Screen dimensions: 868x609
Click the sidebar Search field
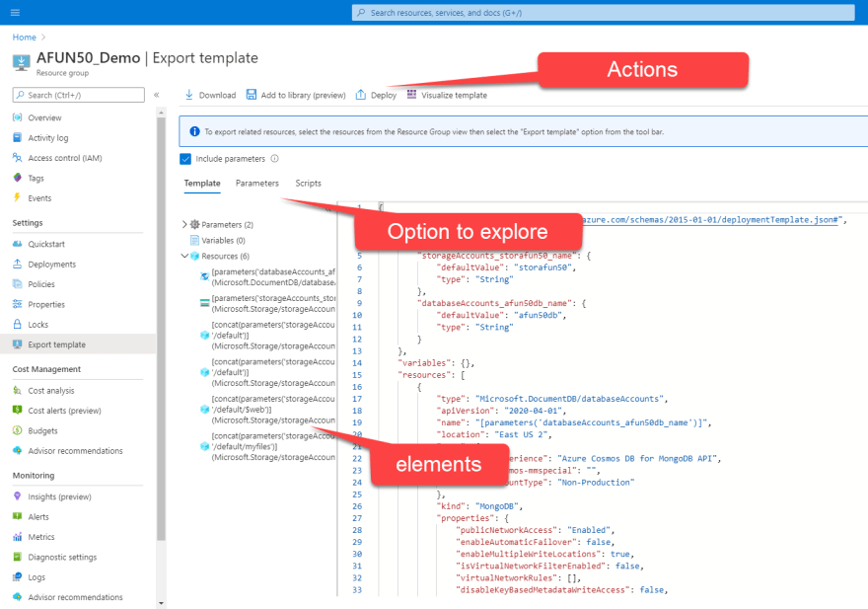(79, 95)
